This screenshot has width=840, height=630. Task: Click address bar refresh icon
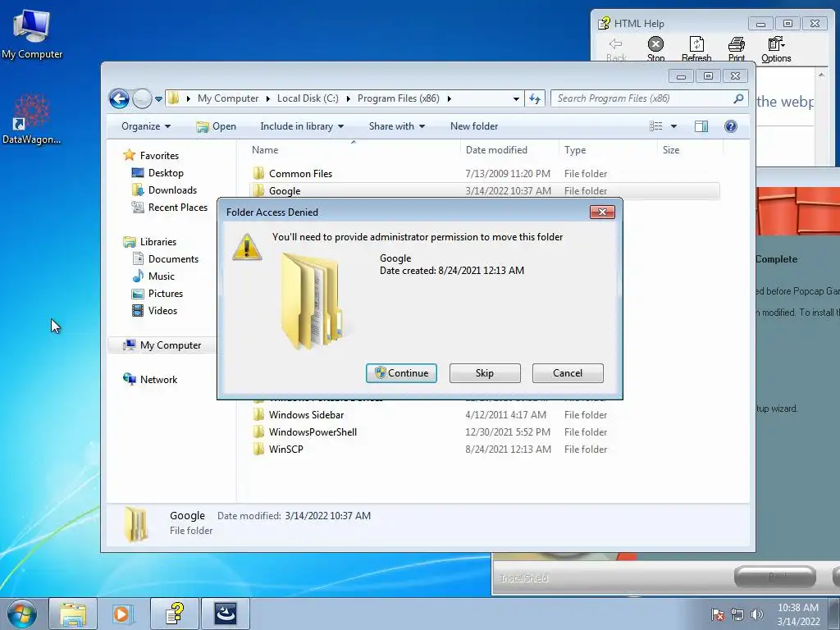coord(535,98)
